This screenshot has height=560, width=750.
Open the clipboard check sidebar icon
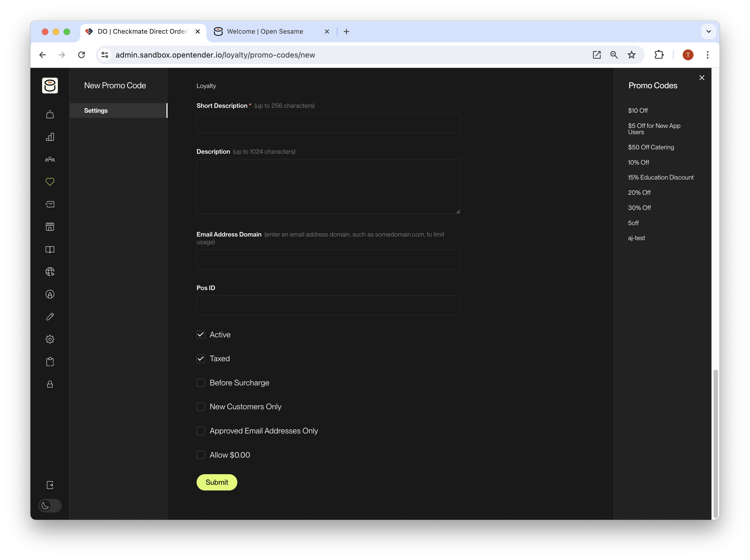tap(50, 362)
